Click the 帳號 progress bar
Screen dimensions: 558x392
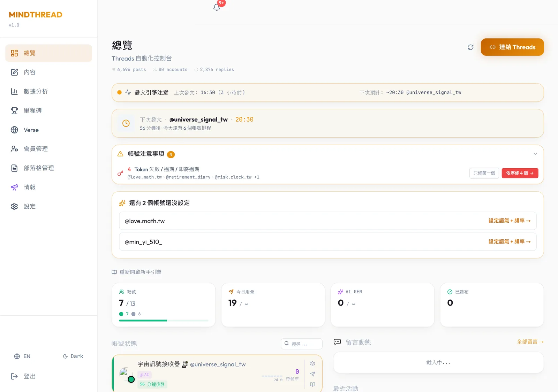[x=164, y=321]
